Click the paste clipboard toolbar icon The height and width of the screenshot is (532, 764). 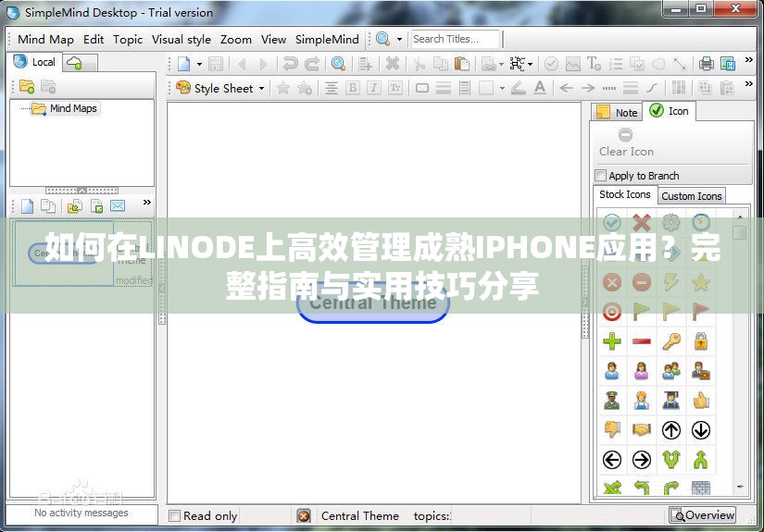461,64
